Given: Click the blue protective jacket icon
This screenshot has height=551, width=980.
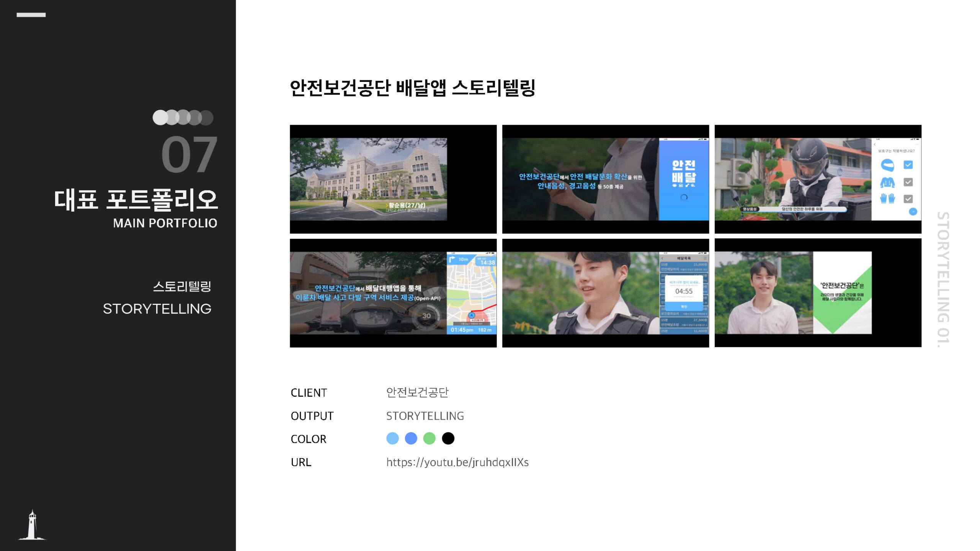Looking at the screenshot, I should click(x=887, y=182).
